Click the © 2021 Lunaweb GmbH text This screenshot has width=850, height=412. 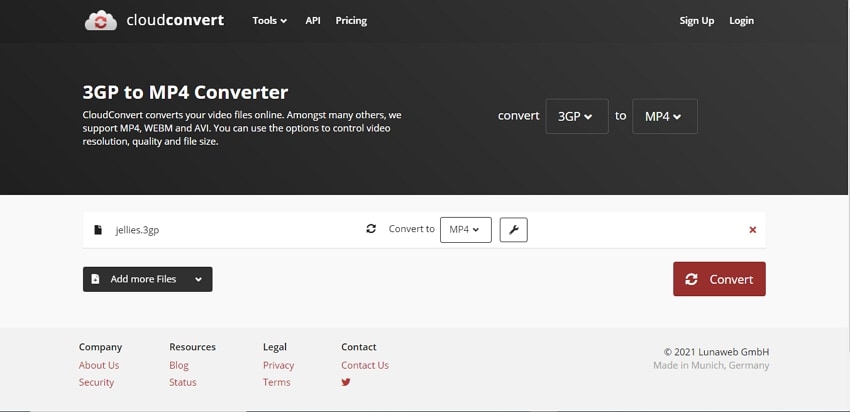[x=716, y=352]
